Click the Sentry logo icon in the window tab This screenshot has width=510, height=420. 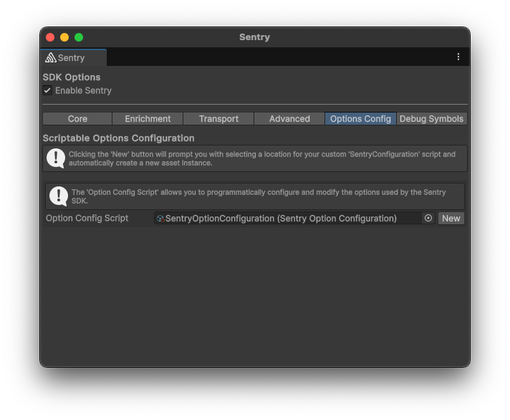click(51, 57)
